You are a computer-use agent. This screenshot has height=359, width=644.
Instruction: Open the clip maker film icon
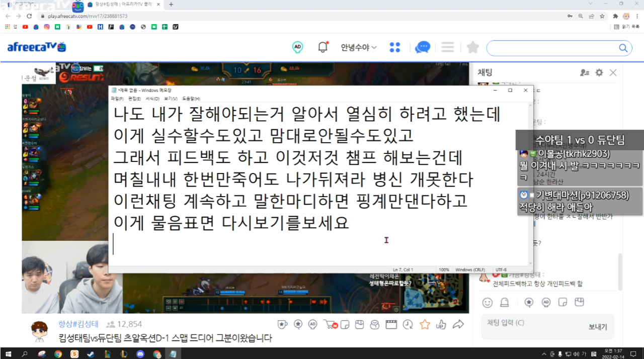[391, 324]
